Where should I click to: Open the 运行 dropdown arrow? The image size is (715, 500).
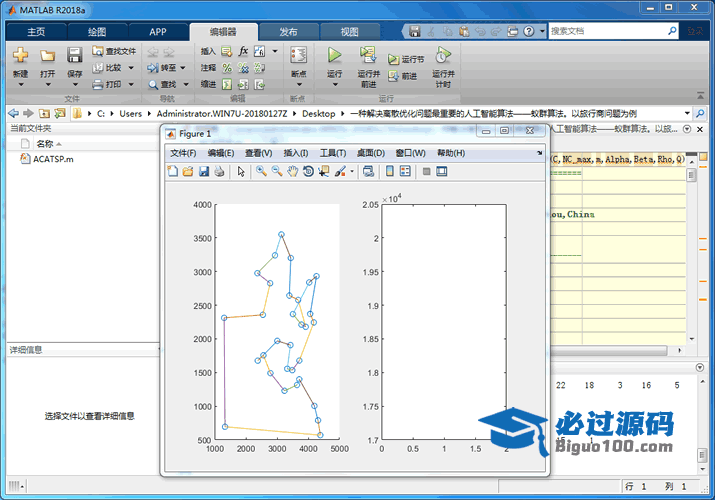[x=335, y=85]
